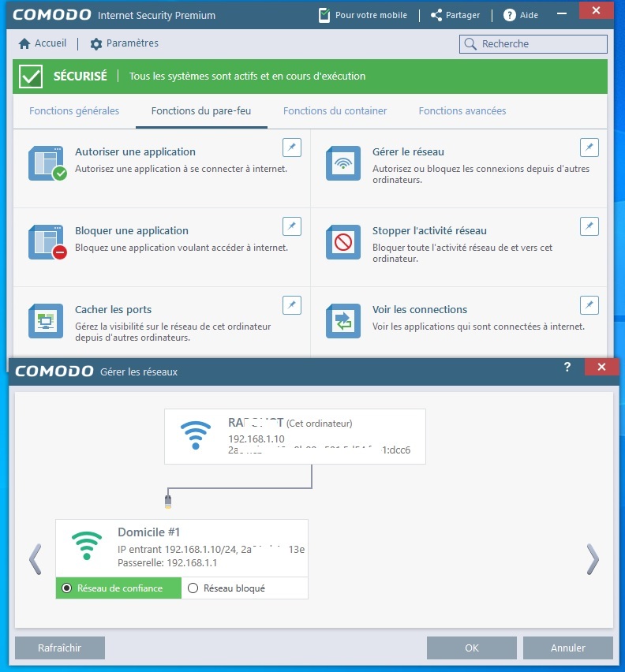The width and height of the screenshot is (625, 672).
Task: Switch to Fonctions avancées tab
Action: pos(462,111)
